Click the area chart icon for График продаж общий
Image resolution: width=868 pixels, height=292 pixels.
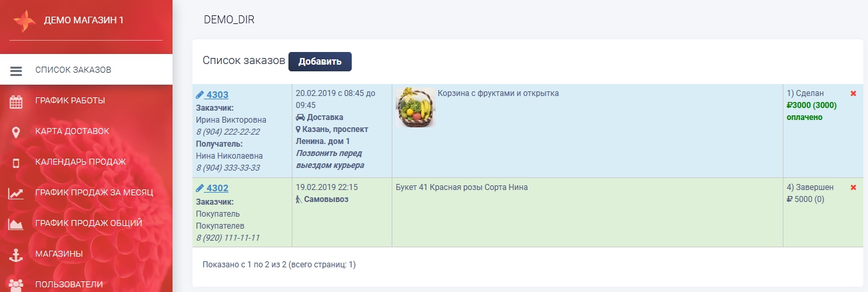point(16,224)
